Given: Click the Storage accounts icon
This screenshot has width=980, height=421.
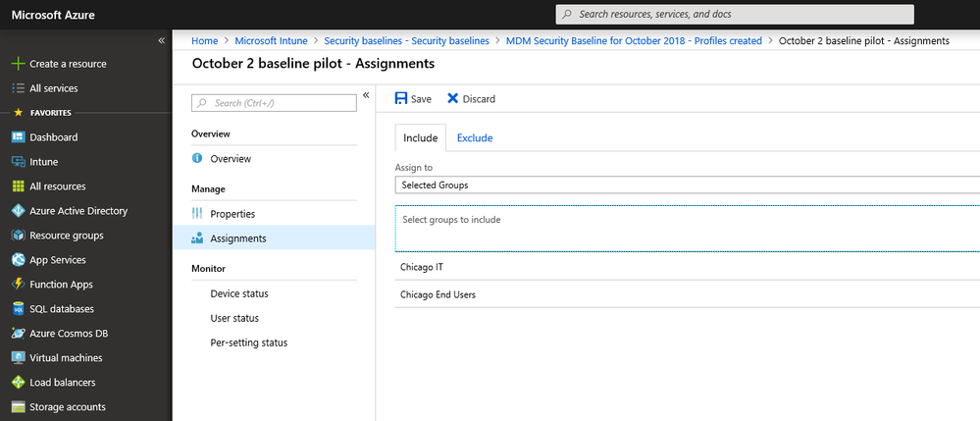Looking at the screenshot, I should [x=18, y=407].
